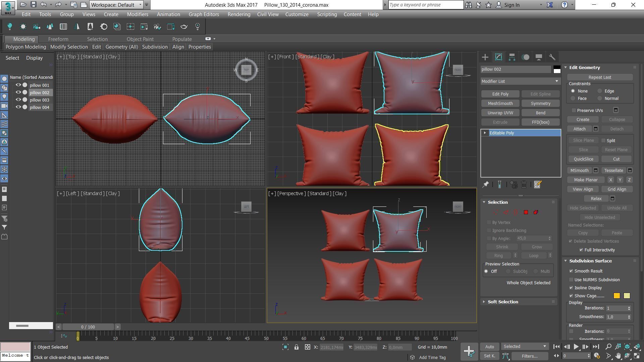Pin the modifier stack
The height and width of the screenshot is (362, 644).
(485, 185)
